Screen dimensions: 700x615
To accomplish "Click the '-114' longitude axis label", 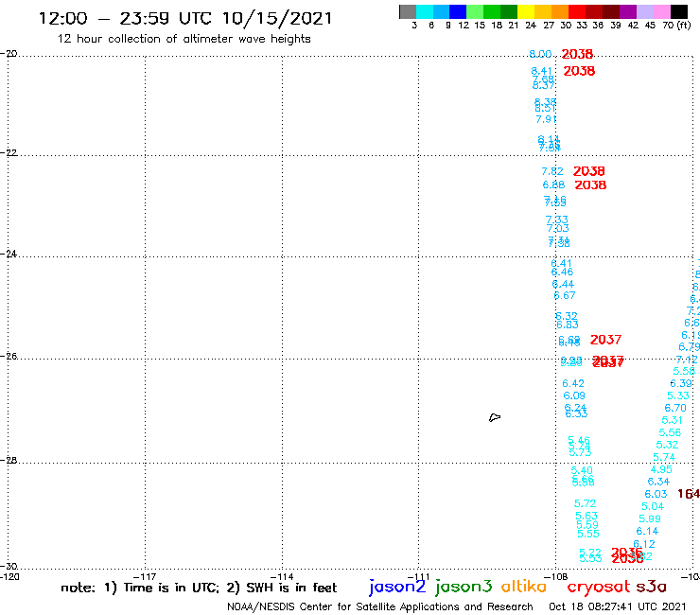I will (282, 576).
